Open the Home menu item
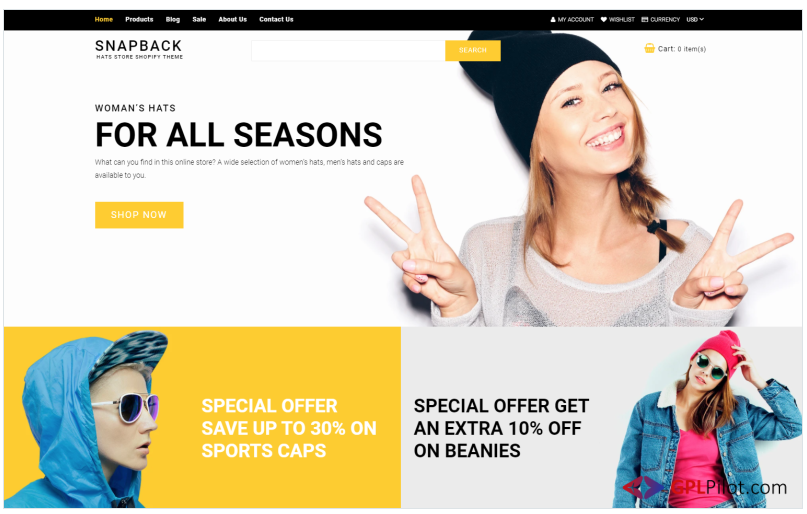Image resolution: width=807 pixels, height=514 pixels. [103, 20]
